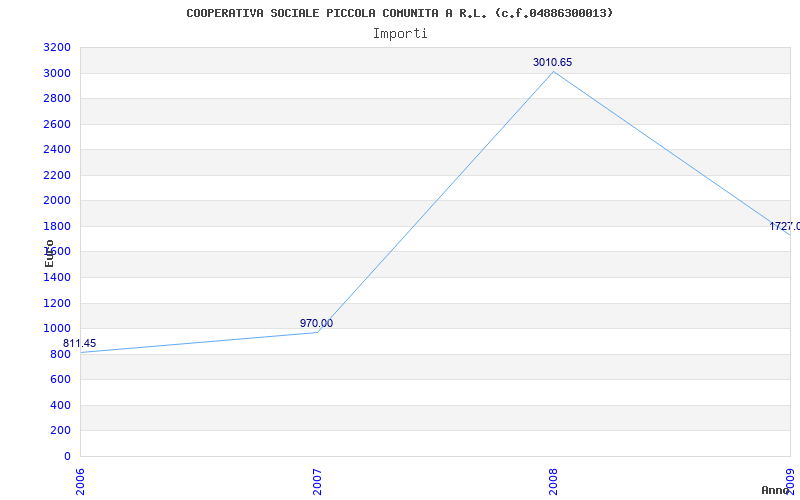Select the 3200 y-axis value
800x500 pixels.
point(57,48)
